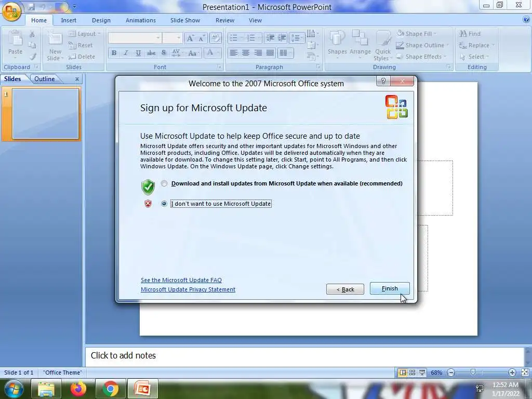This screenshot has height=399, width=532.
Task: Toggle Underline formatting
Action: 138,53
